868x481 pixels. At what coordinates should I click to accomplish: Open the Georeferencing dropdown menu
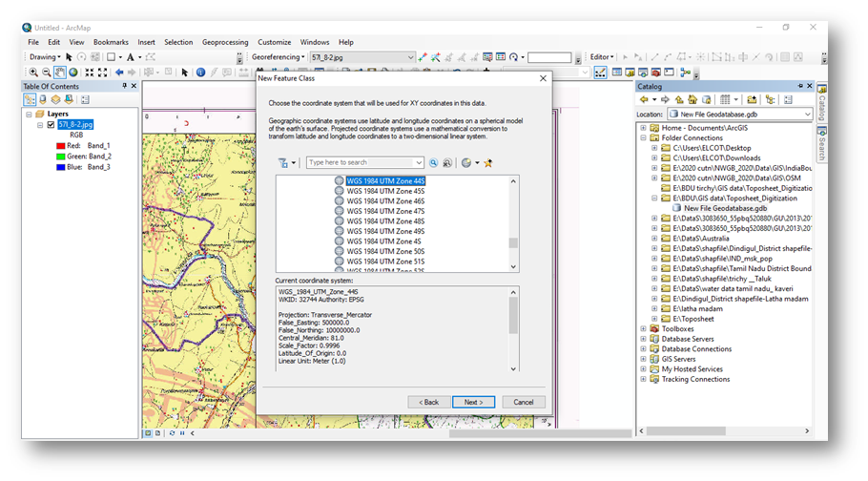(x=278, y=57)
